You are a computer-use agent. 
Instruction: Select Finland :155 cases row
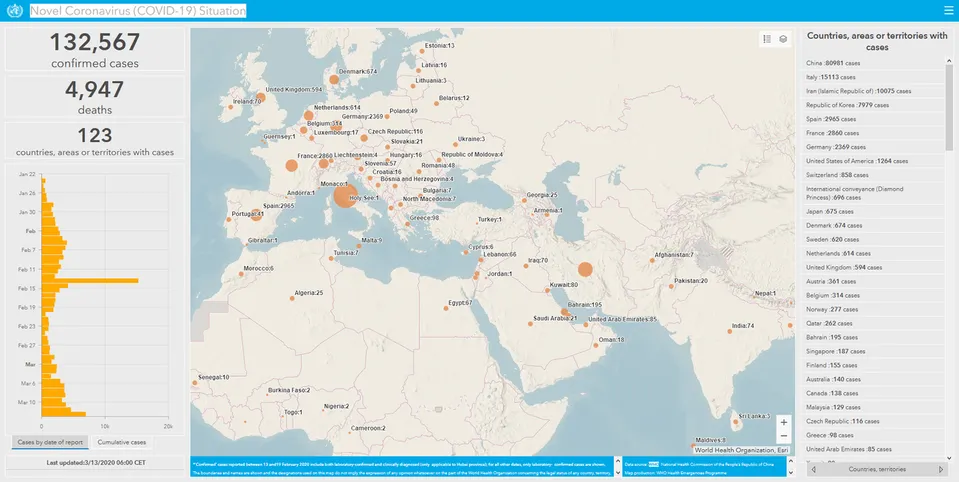873,365
